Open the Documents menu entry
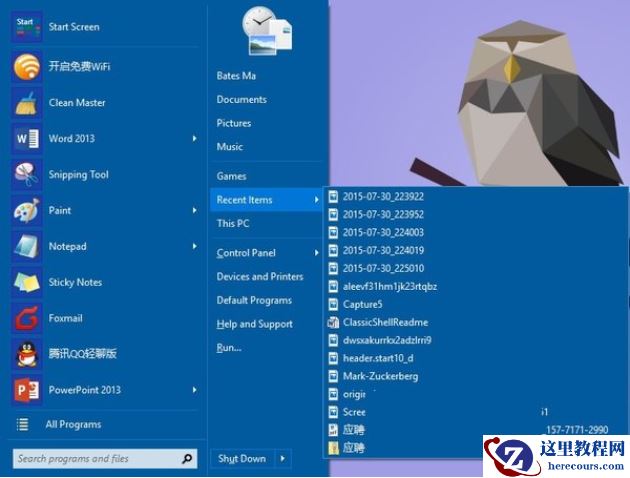 point(241,100)
